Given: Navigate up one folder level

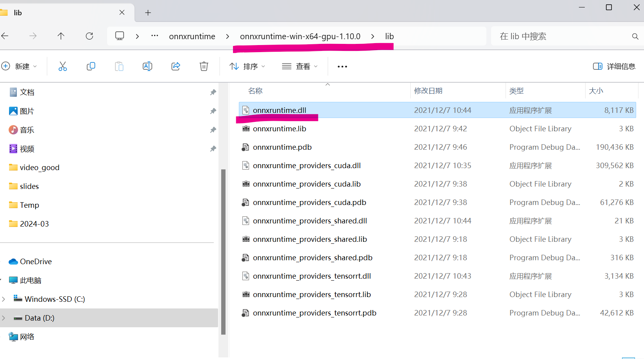Looking at the screenshot, I should pyautogui.click(x=61, y=36).
